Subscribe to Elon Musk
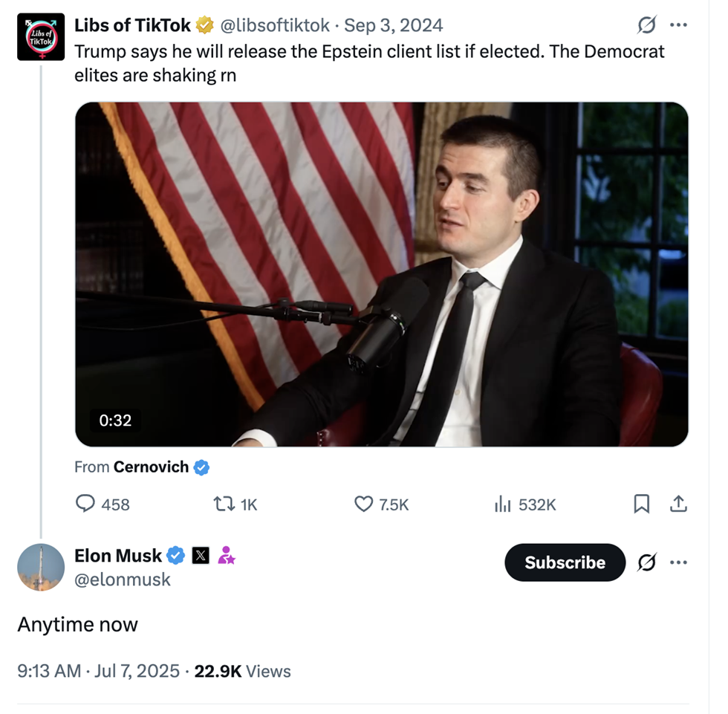This screenshot has height=714, width=728. tap(565, 562)
